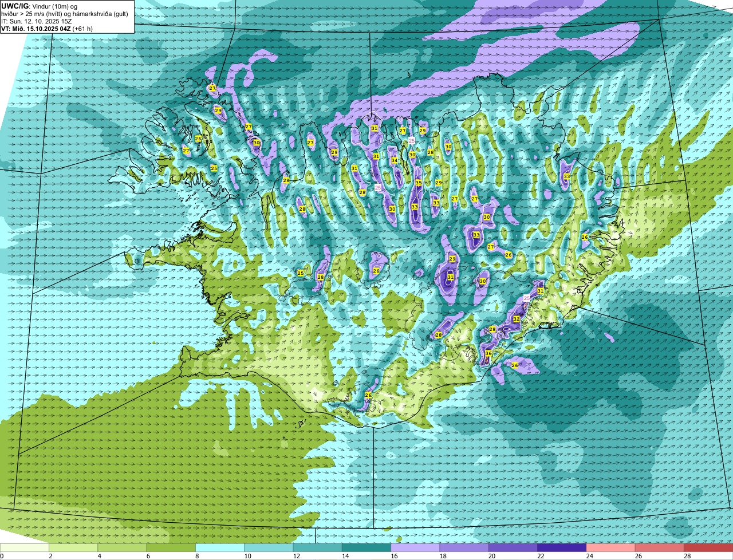Select the turquoise 10–12 legend swatch

pos(269,547)
